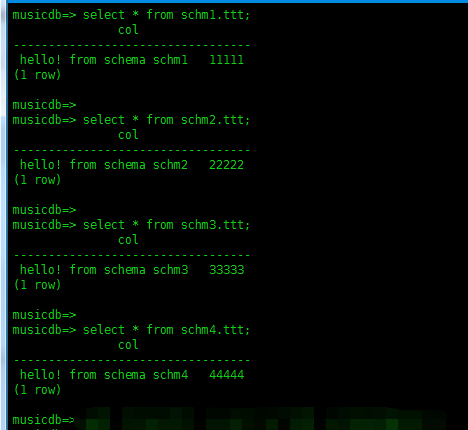Viewport: 468px width, 430px height.
Task: Click the result row showing 44444
Action: point(132,375)
